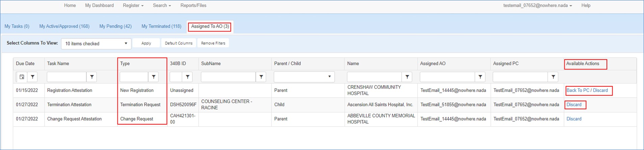Image resolution: width=644 pixels, height=150 pixels.
Task: Focus the Task Name filter text field
Action: pos(67,77)
